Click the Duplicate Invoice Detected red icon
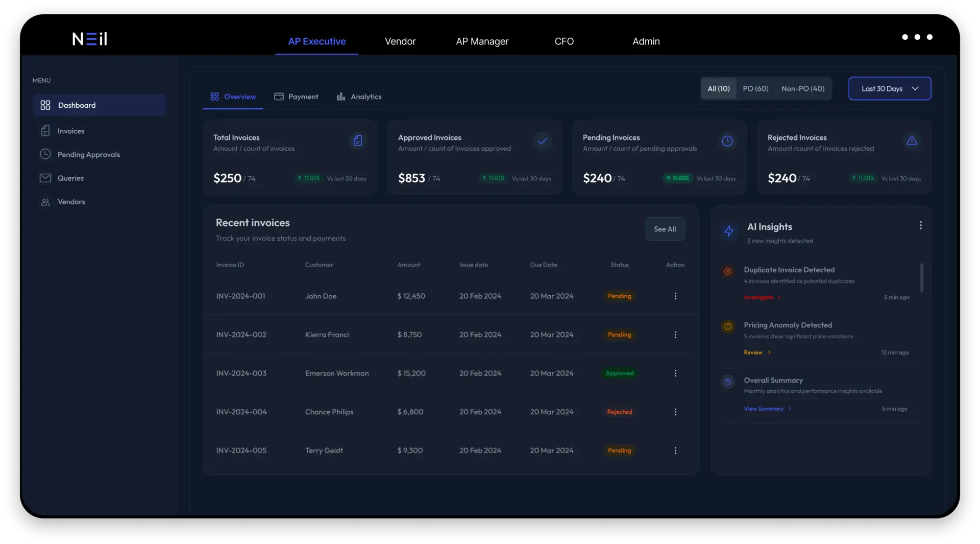 coord(728,271)
